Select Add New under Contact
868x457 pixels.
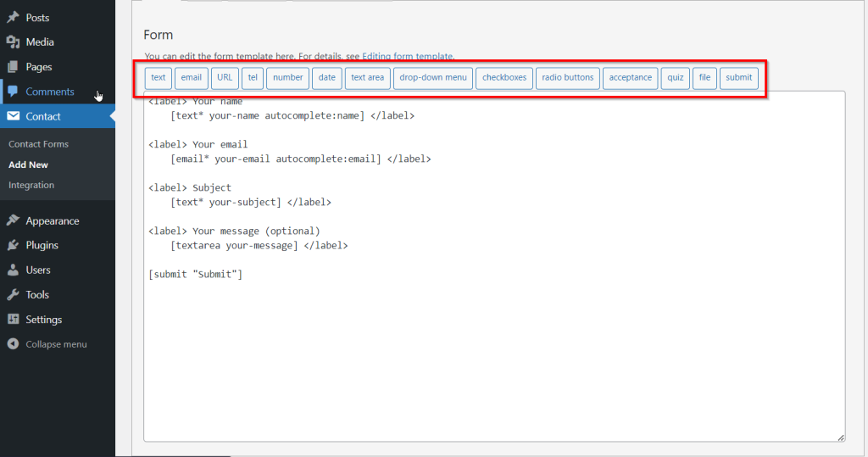point(28,164)
